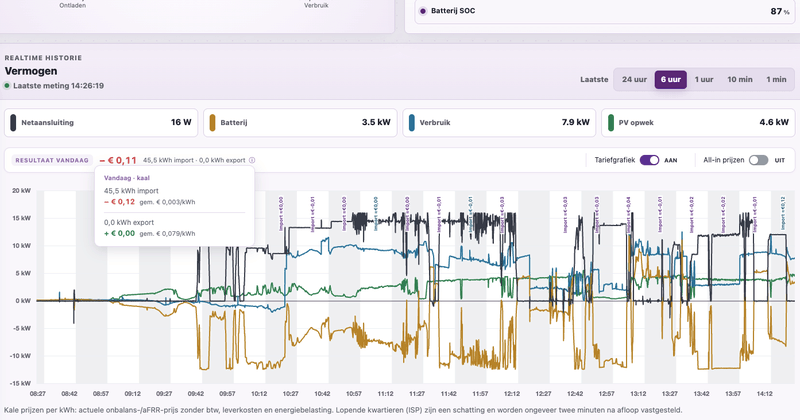Click the dark Netaansluiting color swatch

coord(13,122)
